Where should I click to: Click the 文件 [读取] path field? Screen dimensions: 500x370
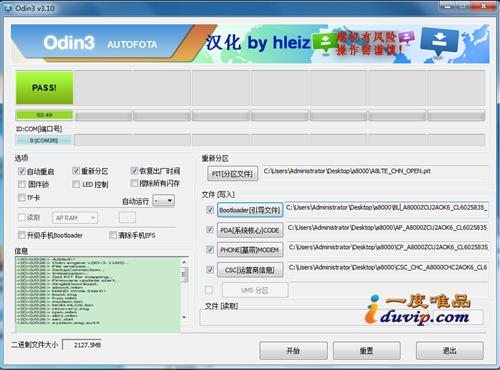(342, 317)
